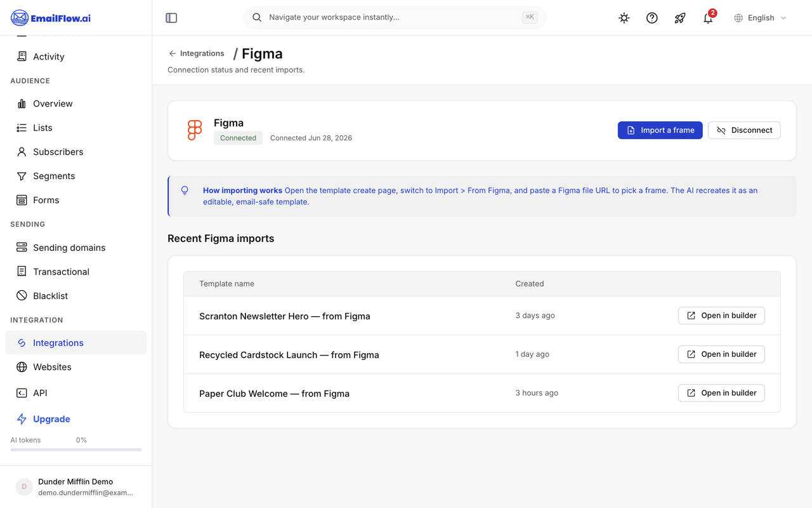Open Recycled Cardstock Launch in builder
Screen dimensions: 812x508
click(x=721, y=354)
